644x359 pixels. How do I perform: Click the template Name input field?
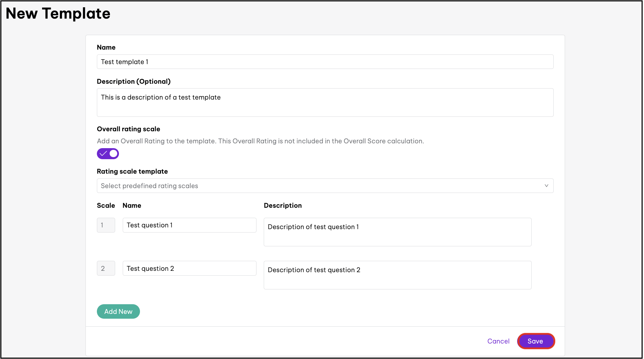(325, 62)
